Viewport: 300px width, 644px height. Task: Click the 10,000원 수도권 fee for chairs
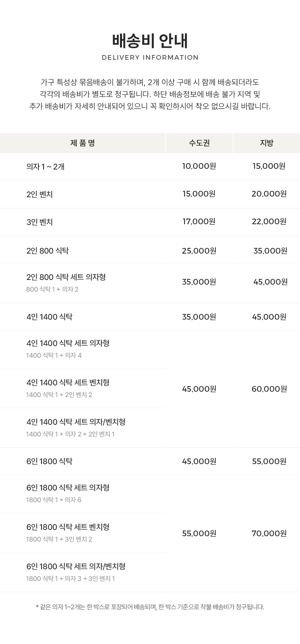(x=199, y=166)
